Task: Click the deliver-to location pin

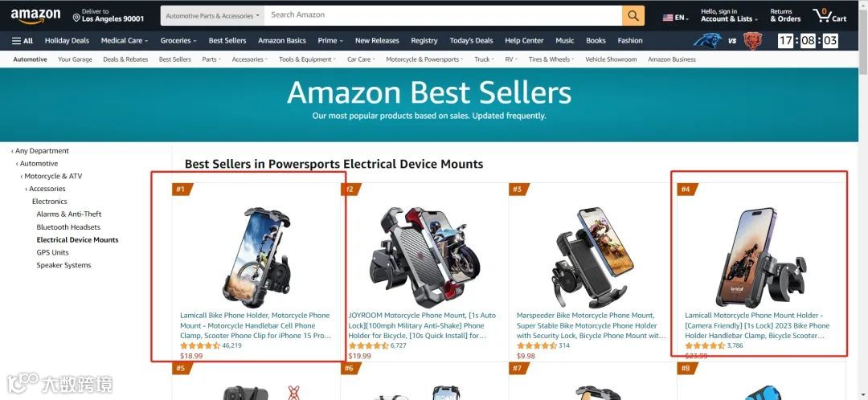Action: 76,18
